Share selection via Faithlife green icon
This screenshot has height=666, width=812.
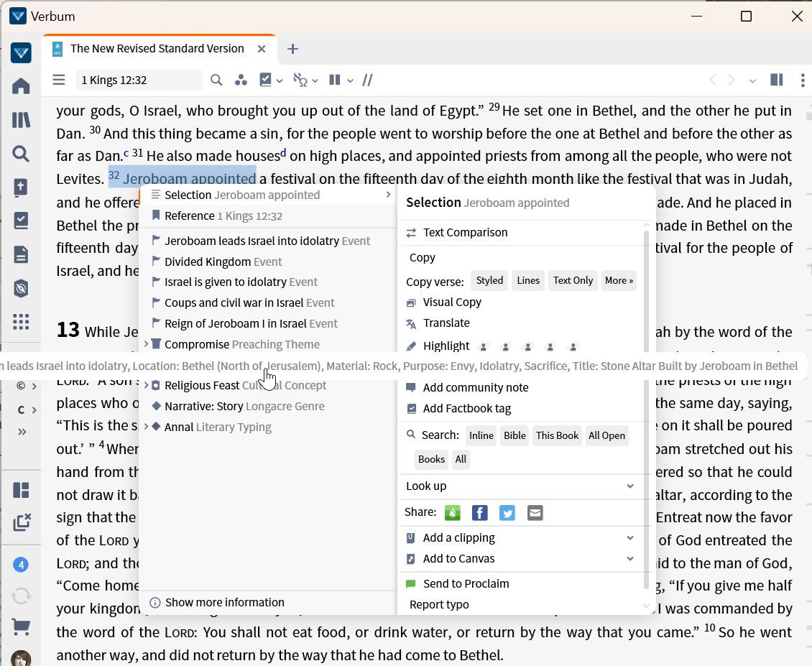[453, 513]
